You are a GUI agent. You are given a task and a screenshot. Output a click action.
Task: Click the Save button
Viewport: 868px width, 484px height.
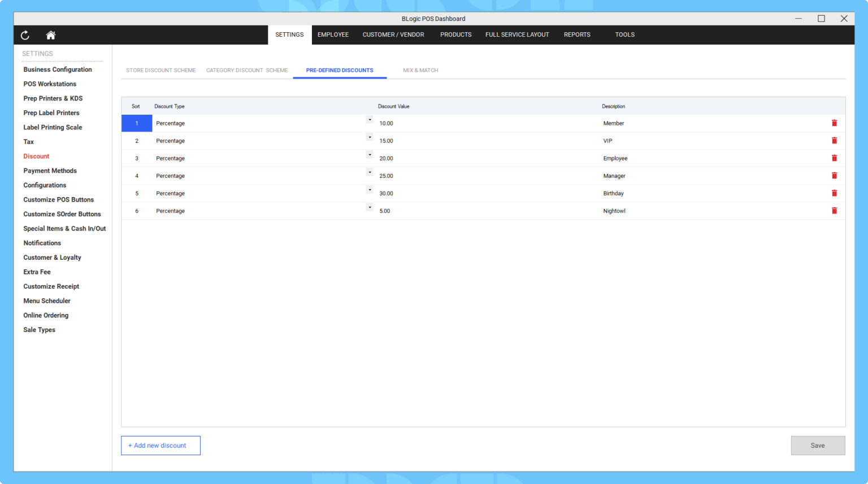click(x=818, y=446)
